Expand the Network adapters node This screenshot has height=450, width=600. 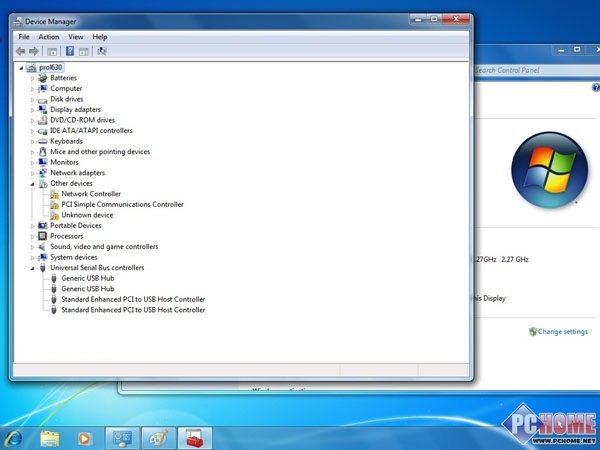click(x=32, y=173)
